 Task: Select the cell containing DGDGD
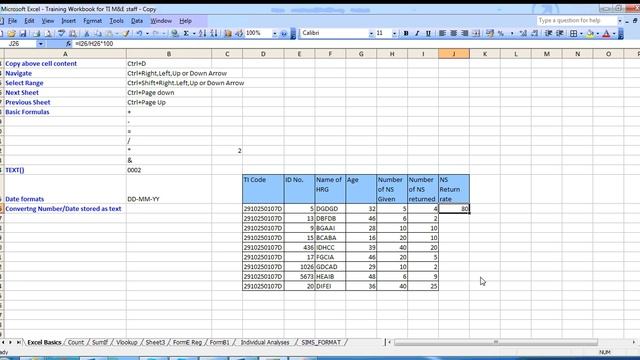pyautogui.click(x=330, y=209)
